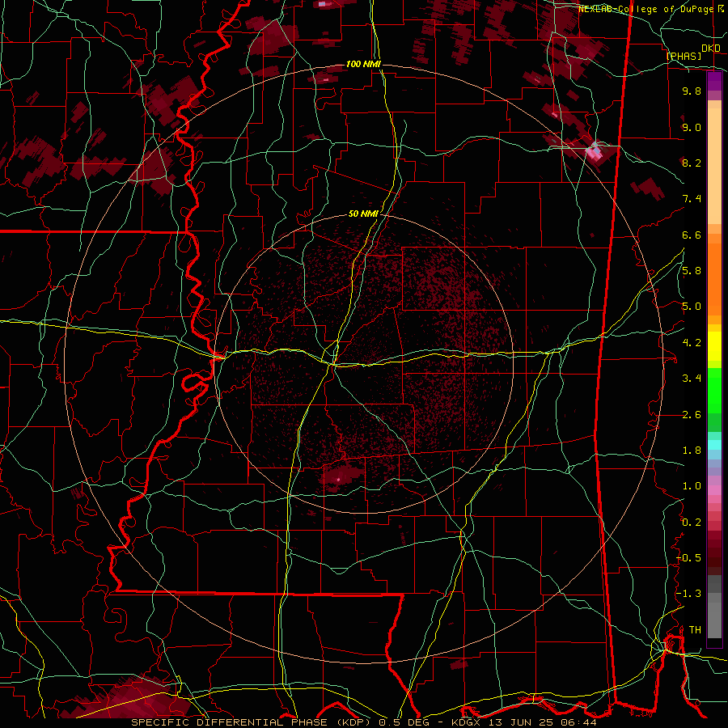Viewport: 728px width, 728px height.
Task: Click the TH threshold label
Action: click(x=695, y=630)
